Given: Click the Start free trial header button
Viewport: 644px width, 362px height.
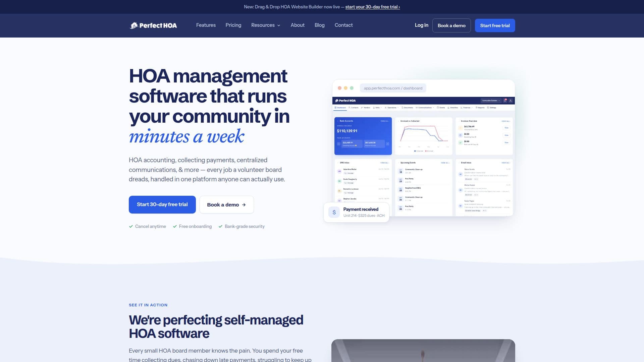Looking at the screenshot, I should pyautogui.click(x=495, y=25).
